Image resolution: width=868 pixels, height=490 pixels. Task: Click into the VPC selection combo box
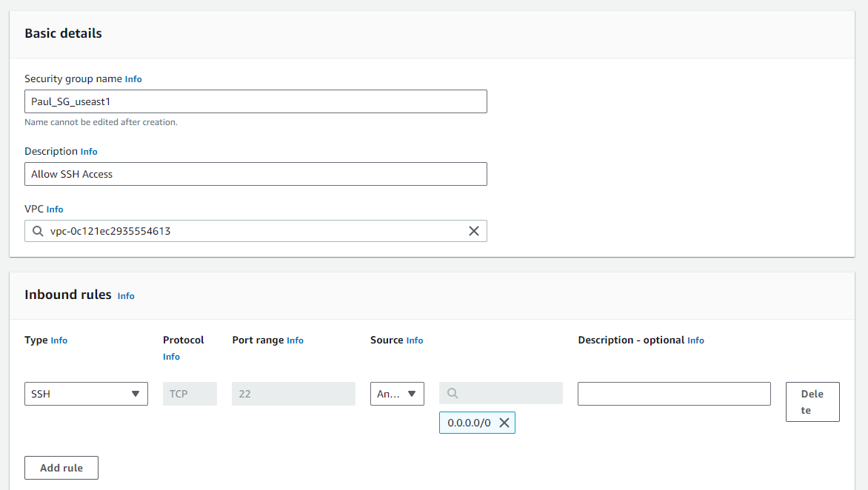pos(252,231)
